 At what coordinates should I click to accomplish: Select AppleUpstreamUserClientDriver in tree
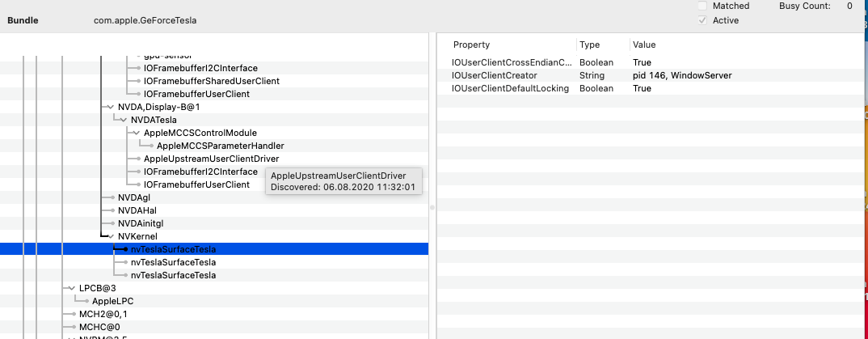click(x=211, y=159)
